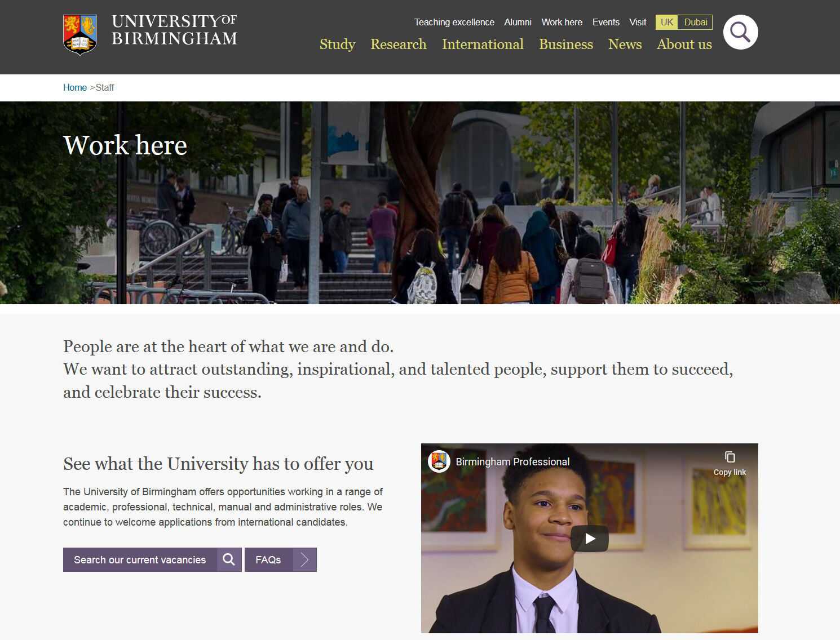Open the Study menu
The height and width of the screenshot is (640, 840).
(337, 45)
